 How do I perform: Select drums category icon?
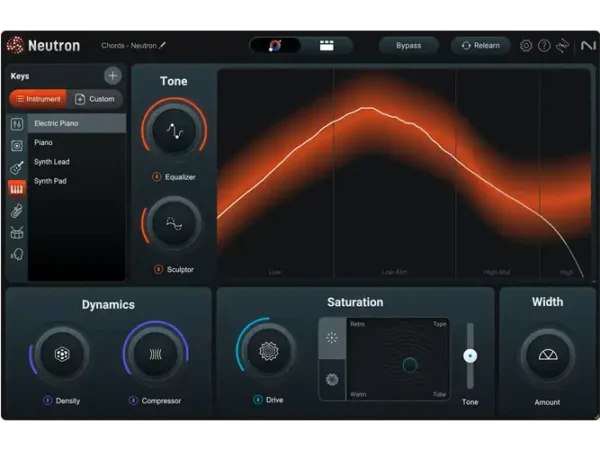(x=17, y=233)
